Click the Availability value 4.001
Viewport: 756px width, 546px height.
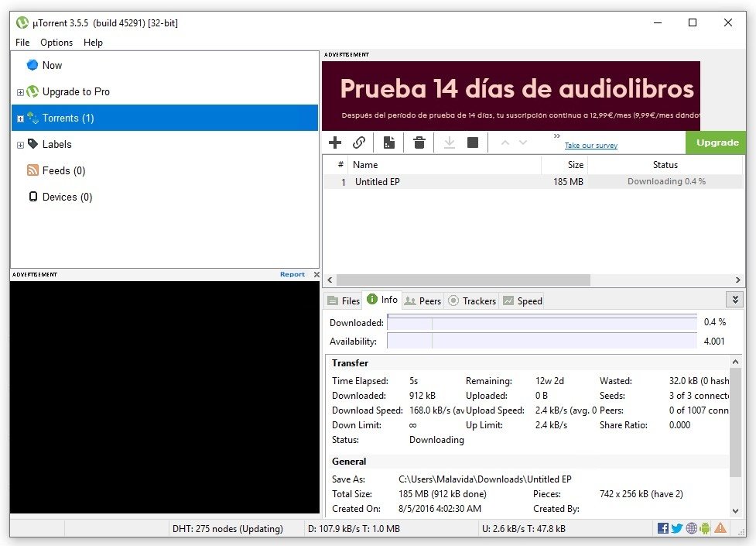pos(714,342)
